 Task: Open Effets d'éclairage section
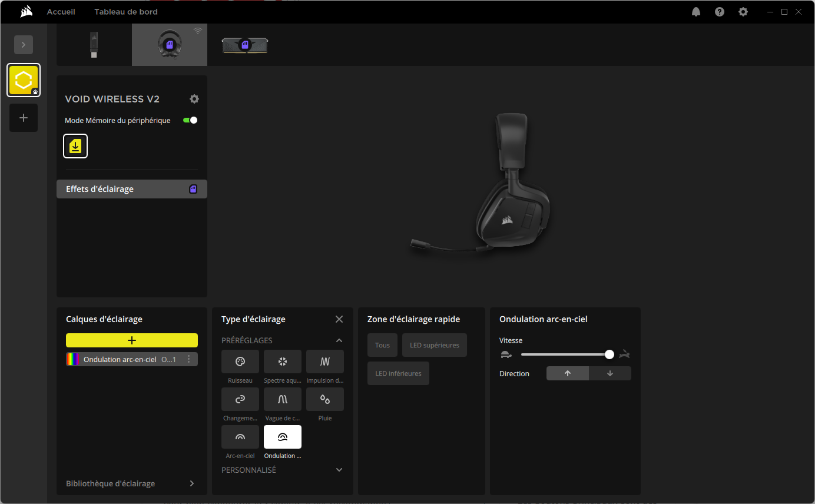click(x=132, y=189)
